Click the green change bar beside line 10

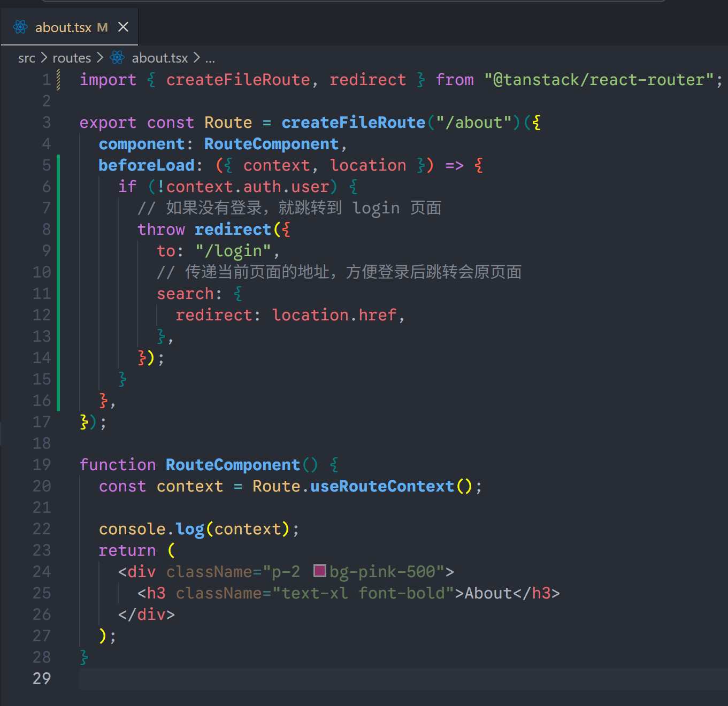click(x=58, y=272)
